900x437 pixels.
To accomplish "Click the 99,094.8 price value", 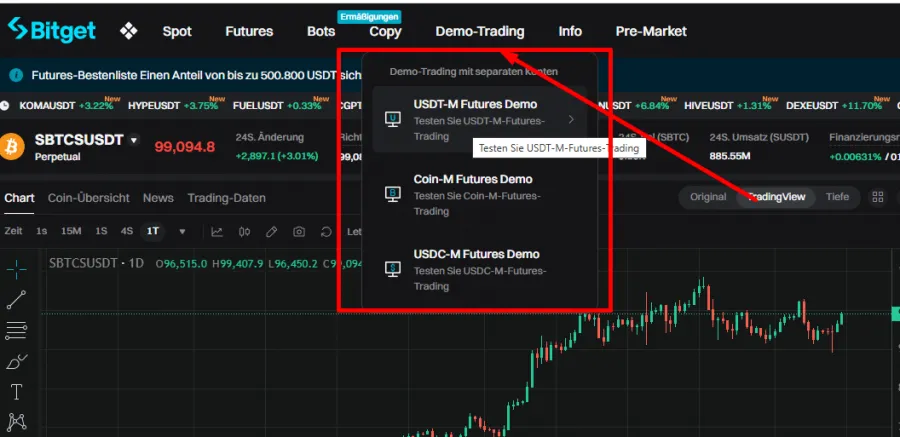I will click(185, 147).
